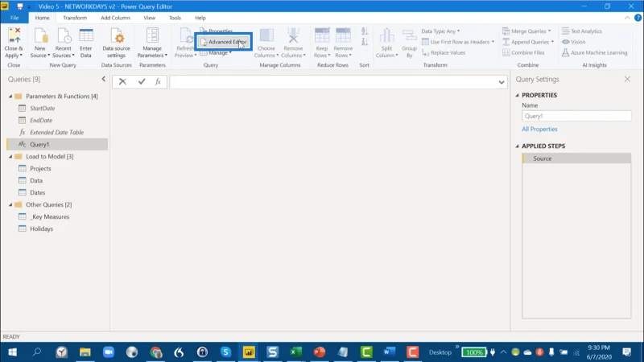Screen dimensions: 644x362
Task: Click the Close & Apply icon
Action: (x=14, y=35)
